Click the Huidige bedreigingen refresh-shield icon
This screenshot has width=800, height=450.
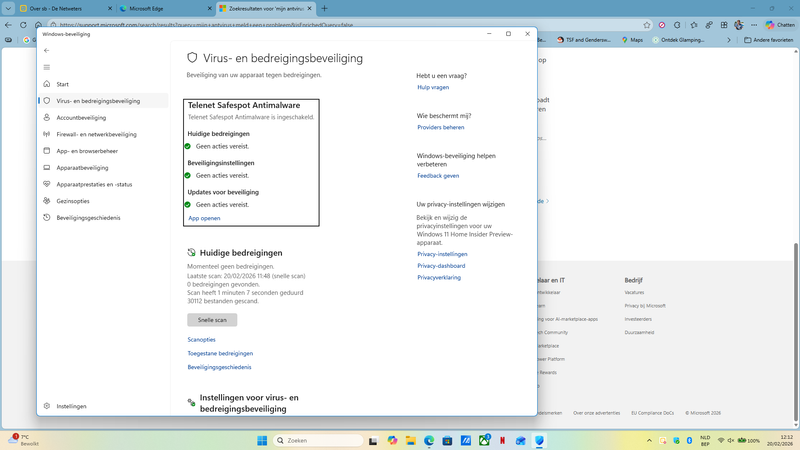[x=191, y=253]
